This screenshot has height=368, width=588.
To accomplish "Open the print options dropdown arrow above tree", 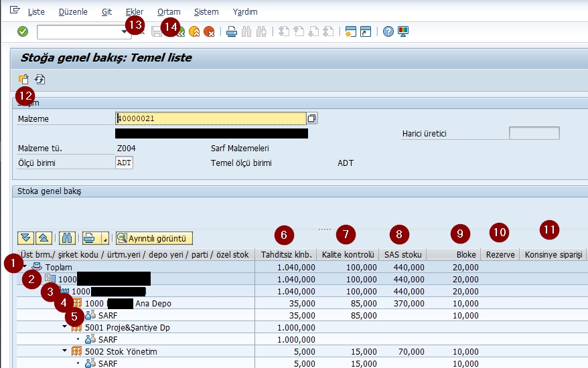I will pos(104,238).
